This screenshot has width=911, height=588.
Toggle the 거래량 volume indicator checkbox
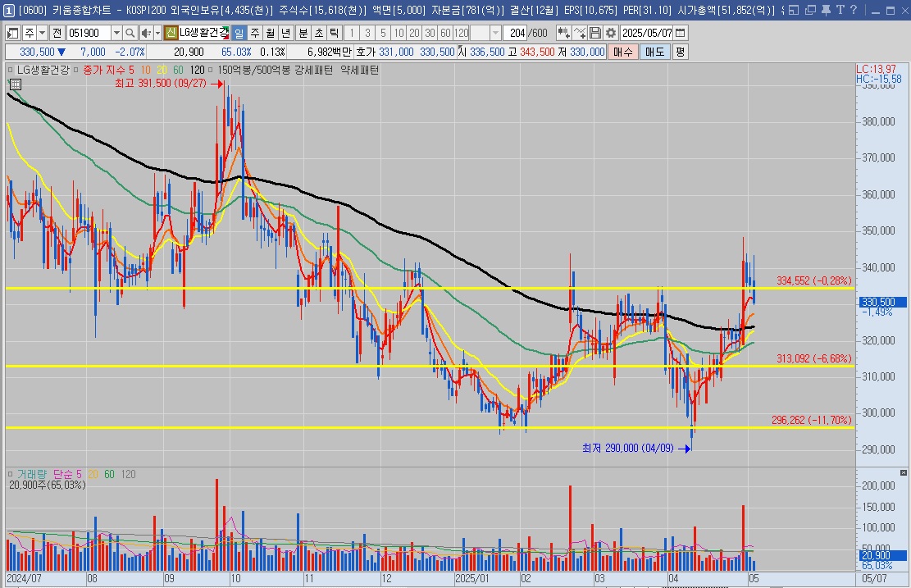[10, 474]
